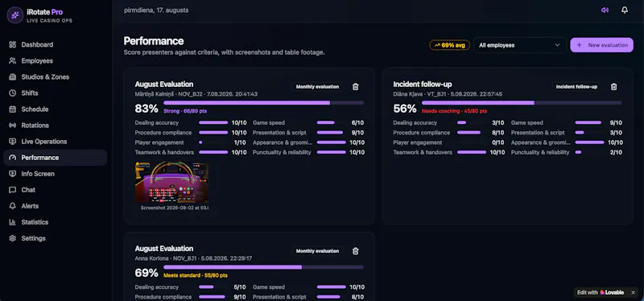Click 'Teamwork & handovers' in Diāna card
Screen dimensions: 644x301
coord(422,152)
